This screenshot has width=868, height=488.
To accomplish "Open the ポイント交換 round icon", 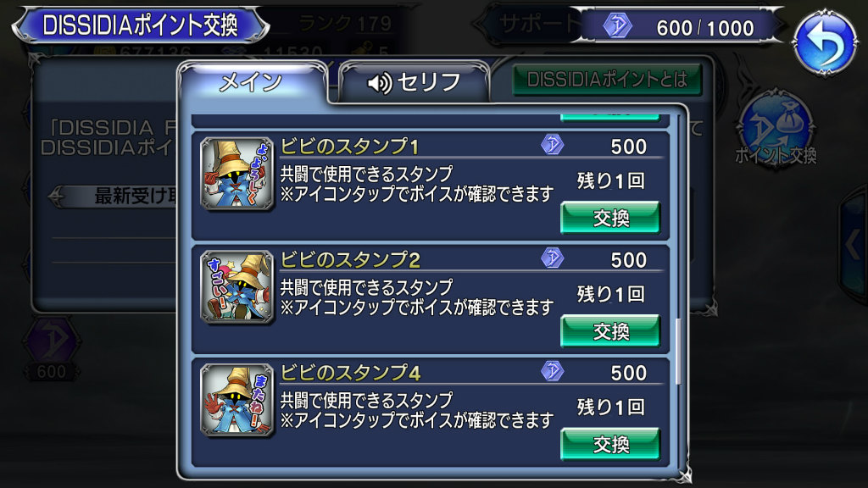I will pos(776,129).
